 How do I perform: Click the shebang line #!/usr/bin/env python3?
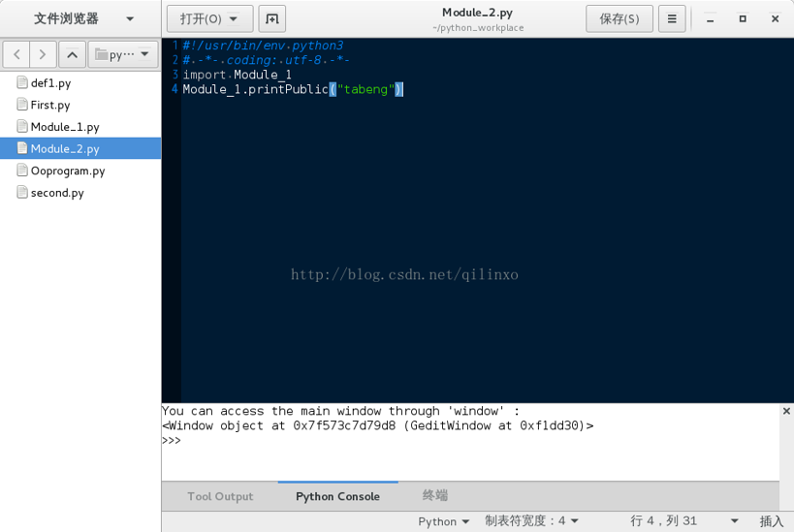(x=263, y=46)
